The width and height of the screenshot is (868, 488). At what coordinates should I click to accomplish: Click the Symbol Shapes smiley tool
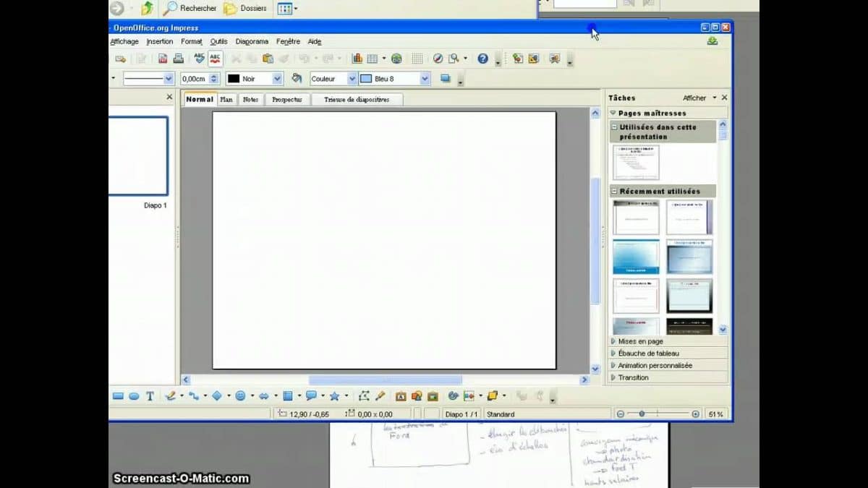(x=240, y=395)
